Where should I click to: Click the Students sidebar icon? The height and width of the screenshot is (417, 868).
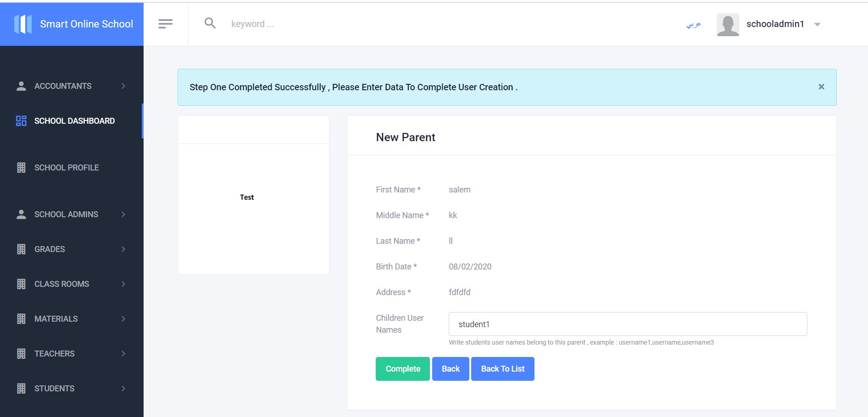[x=21, y=389]
